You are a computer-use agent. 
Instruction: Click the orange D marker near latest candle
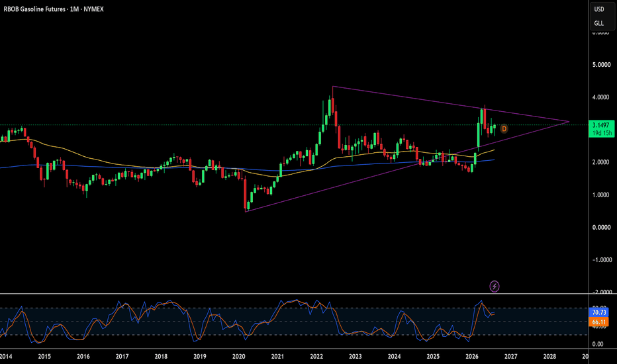click(504, 128)
